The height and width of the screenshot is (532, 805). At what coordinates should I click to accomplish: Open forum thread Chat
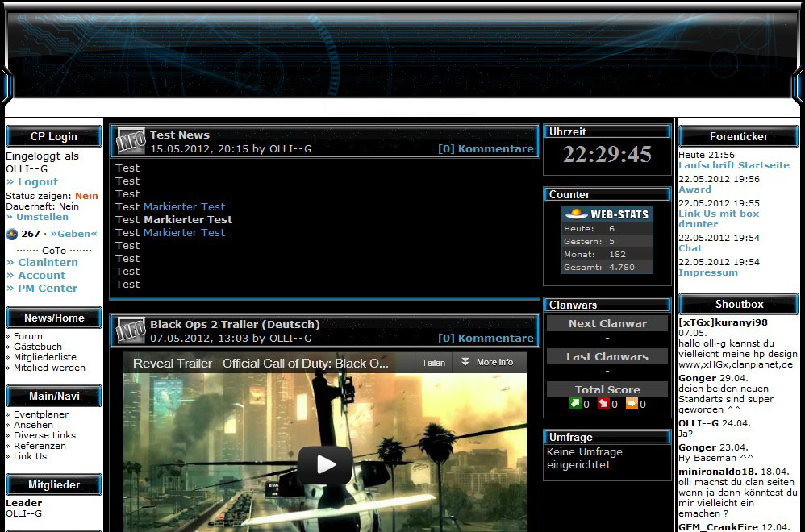tap(690, 248)
